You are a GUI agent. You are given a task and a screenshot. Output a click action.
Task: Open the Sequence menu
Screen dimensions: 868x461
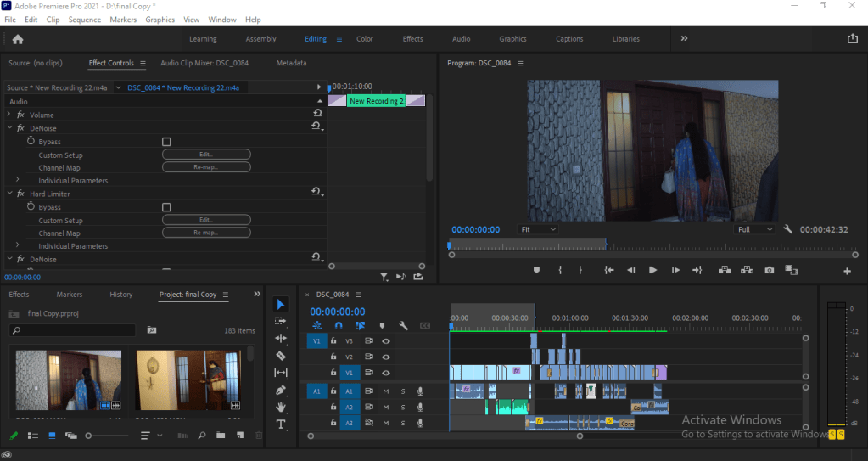(x=84, y=19)
